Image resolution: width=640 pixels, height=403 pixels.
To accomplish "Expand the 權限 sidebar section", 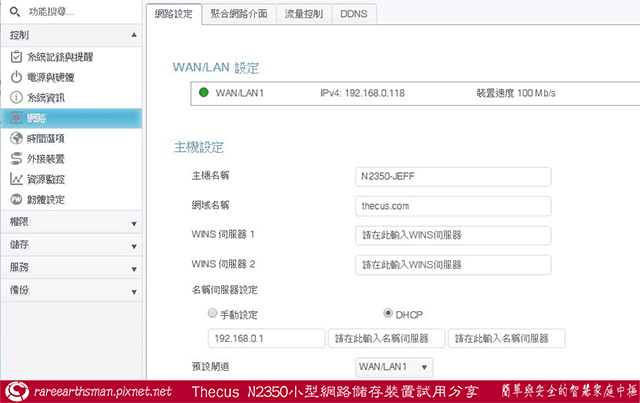I will tap(71, 221).
